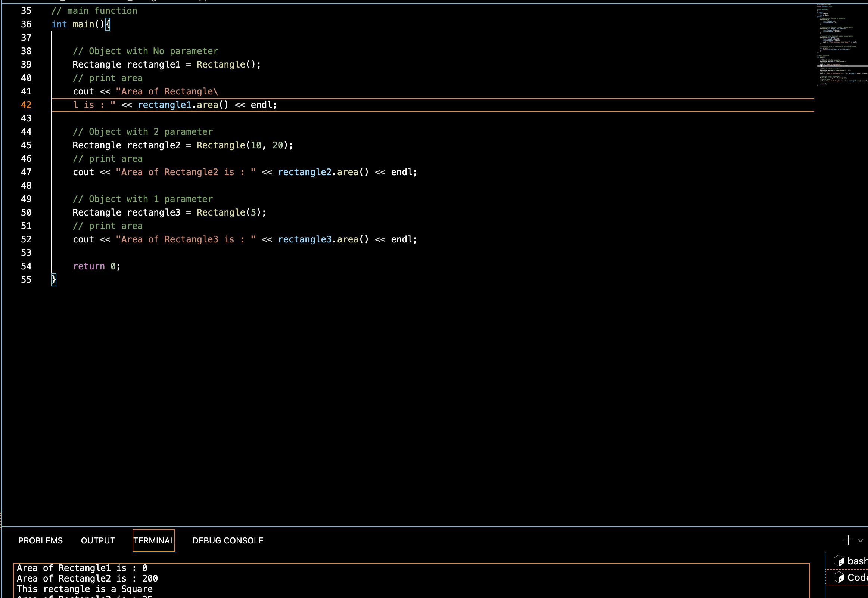This screenshot has height=598, width=868.
Task: Click the minimap highlighted viewport slider
Action: click(x=843, y=66)
